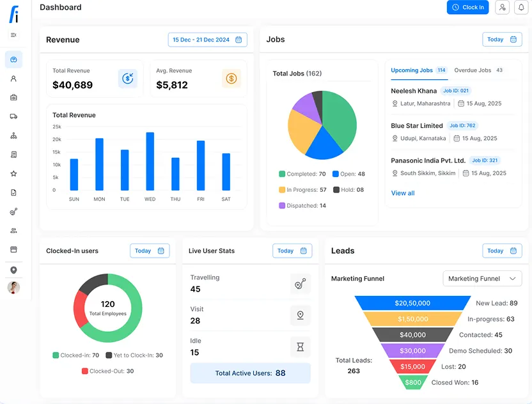Open the truck icon in sidebar
532x404 pixels.
coord(13,117)
